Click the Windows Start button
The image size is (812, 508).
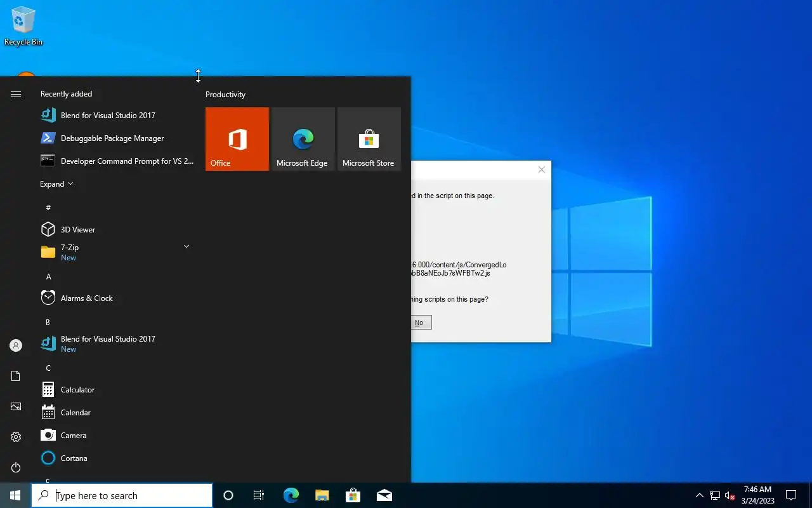(x=15, y=495)
